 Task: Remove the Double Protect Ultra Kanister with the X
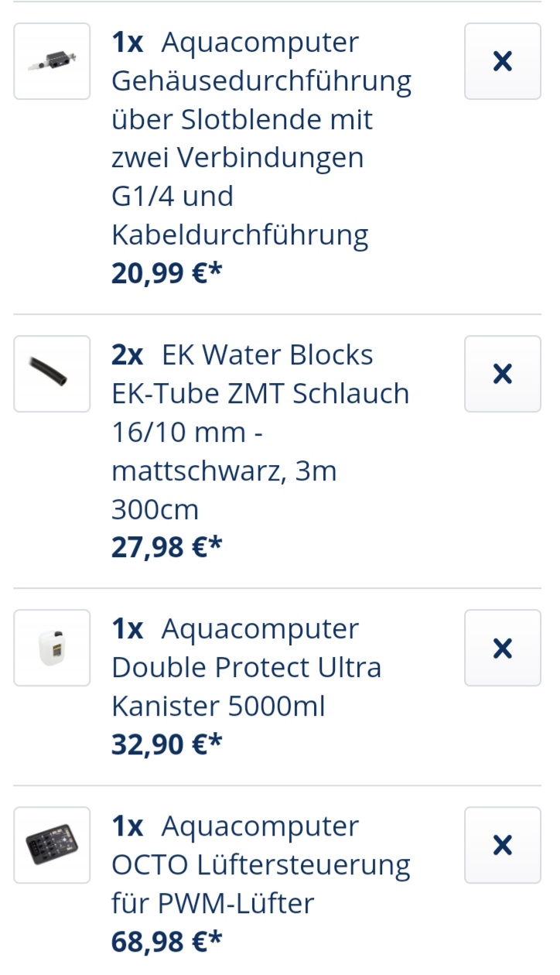click(503, 648)
